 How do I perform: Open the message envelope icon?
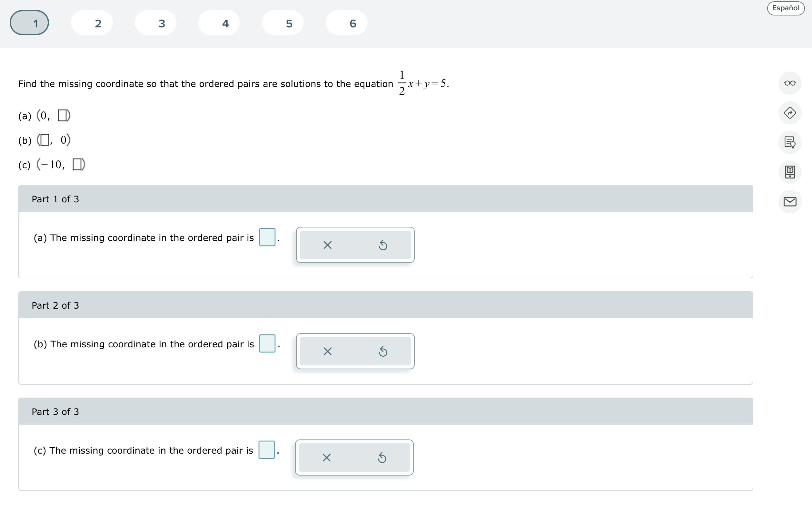(x=790, y=202)
